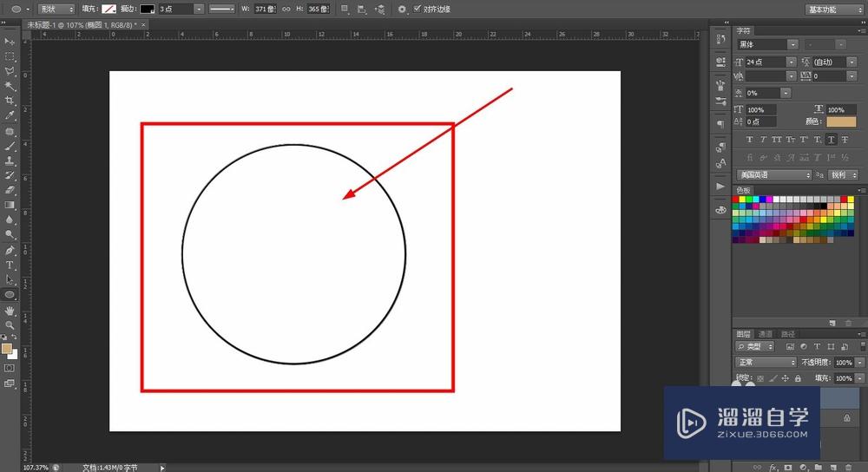Toggle the lock all layer icon

click(x=797, y=378)
